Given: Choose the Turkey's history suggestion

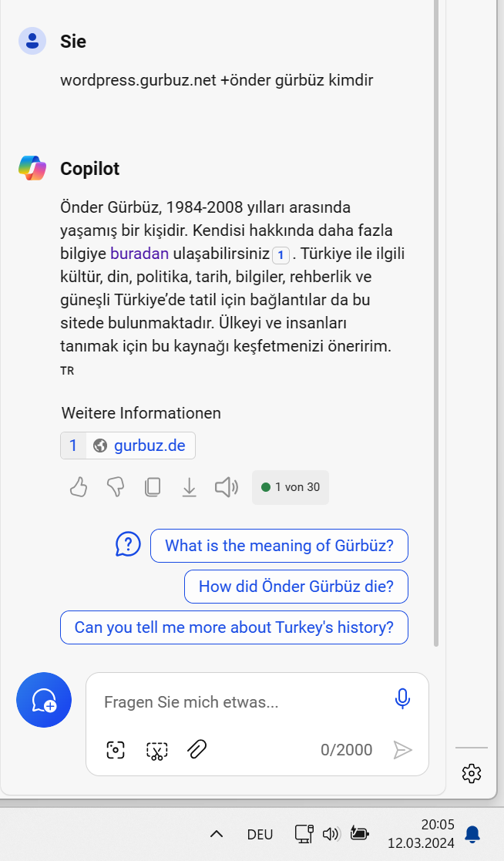Looking at the screenshot, I should [234, 627].
